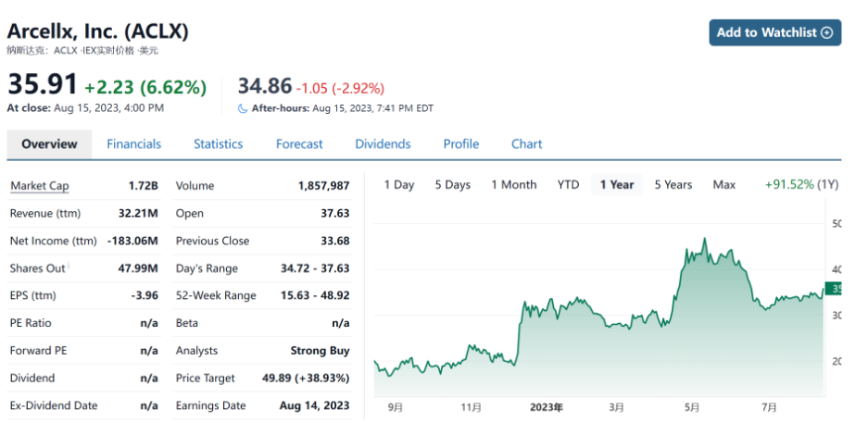Open the Forecast tab
Screen dimensions: 868x435
299,144
